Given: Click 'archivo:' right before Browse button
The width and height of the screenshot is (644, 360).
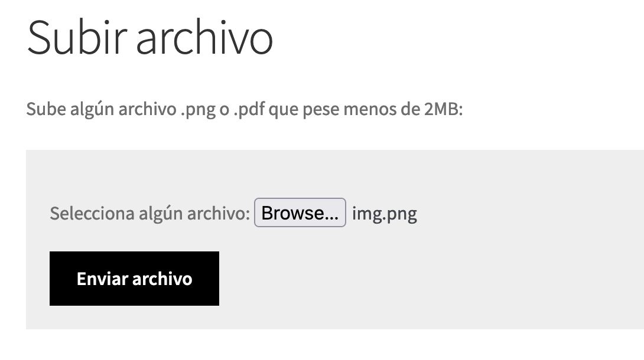Looking at the screenshot, I should click(219, 213).
